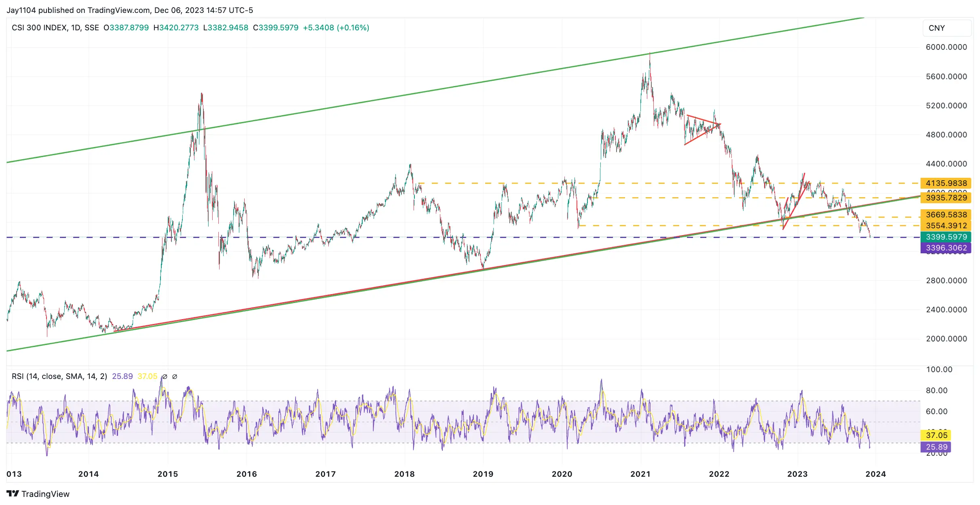Click the 2024 time axis label
The image size is (980, 505).
(876, 474)
